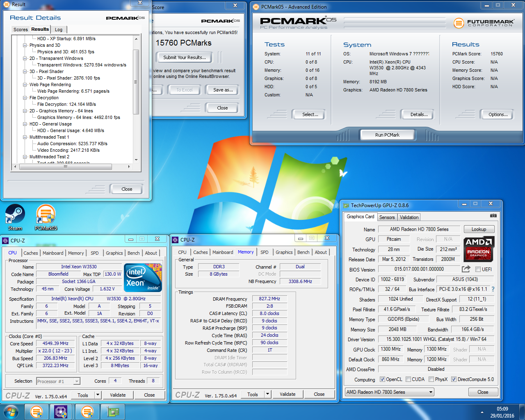Toggle the PhysX checkbox
The height and width of the screenshot is (420, 525).
coord(431,379)
